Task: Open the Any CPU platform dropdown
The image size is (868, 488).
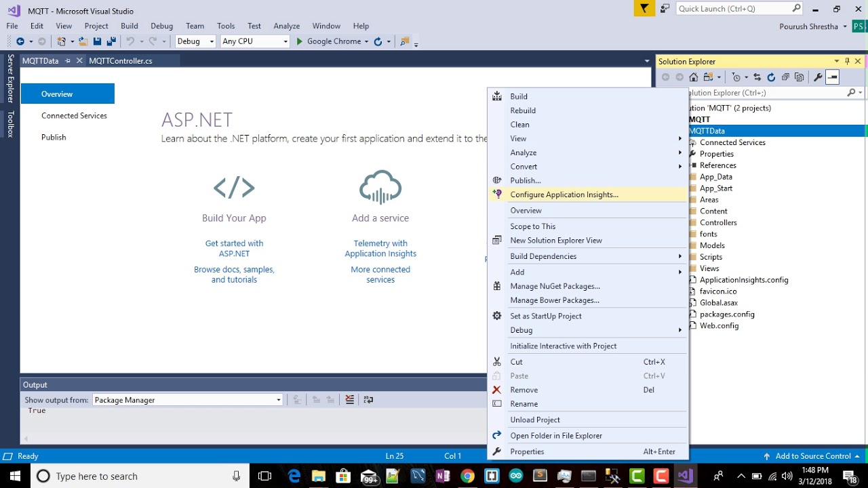Action: (x=254, y=41)
